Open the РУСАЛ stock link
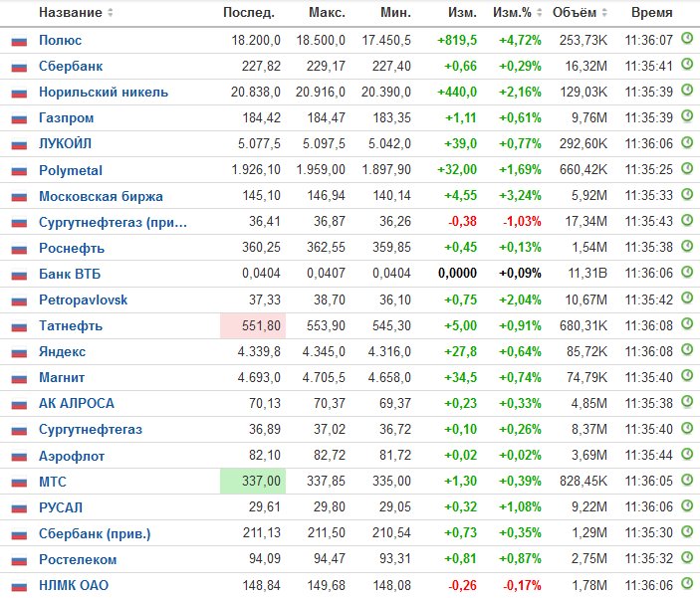This screenshot has width=700, height=598. [61, 507]
